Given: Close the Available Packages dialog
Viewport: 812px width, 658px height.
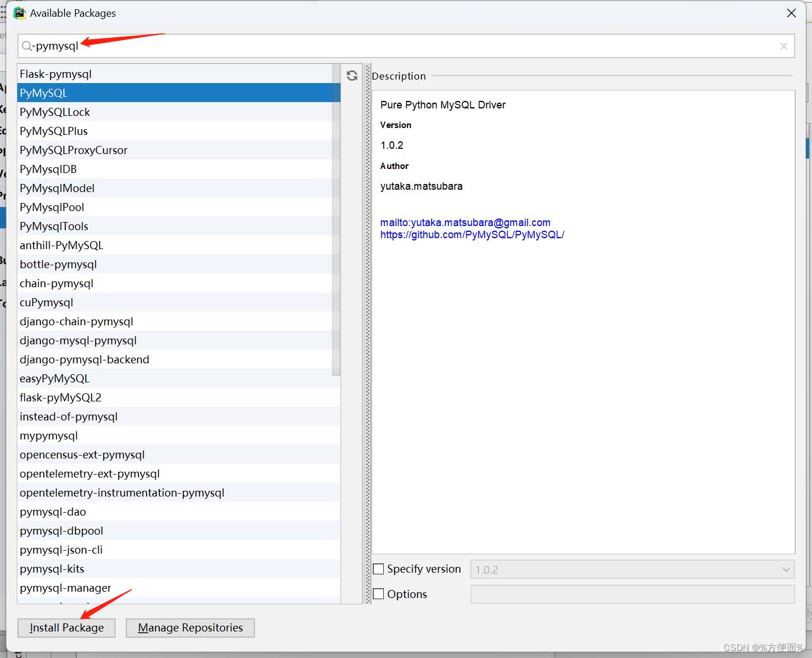Looking at the screenshot, I should coord(791,13).
